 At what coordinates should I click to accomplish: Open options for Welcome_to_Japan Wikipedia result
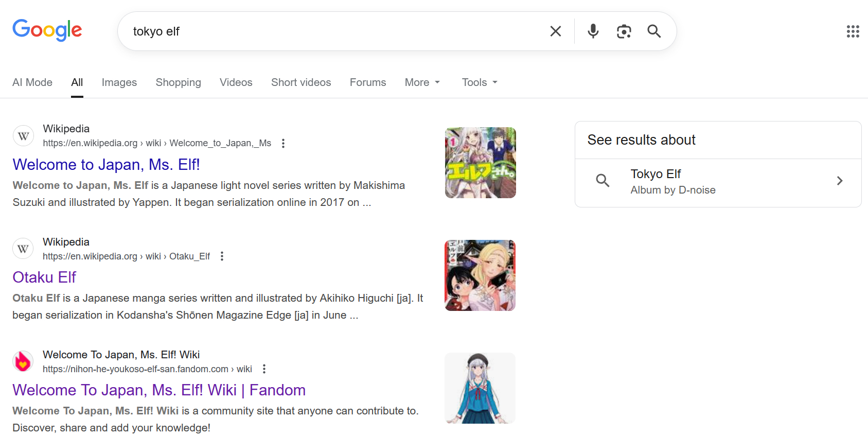pos(283,143)
